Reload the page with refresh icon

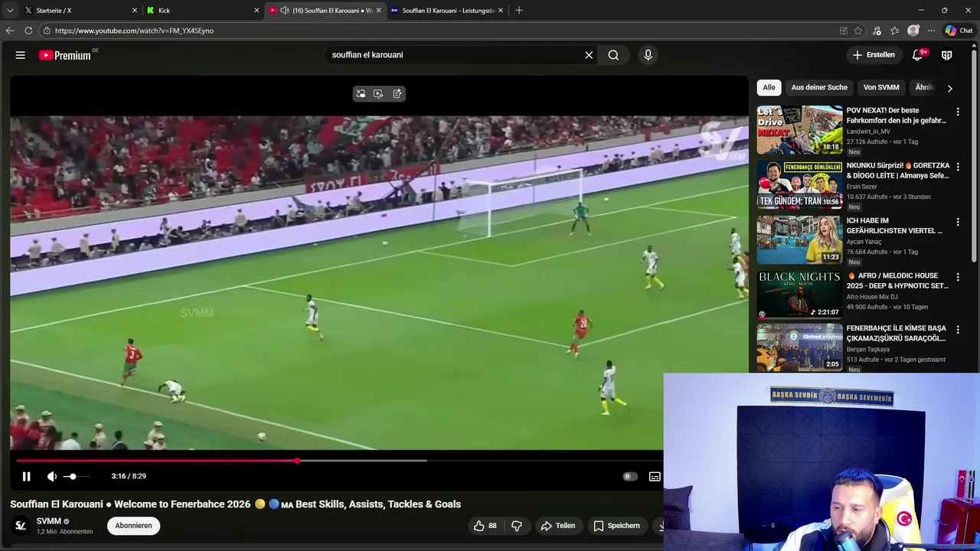[x=28, y=31]
